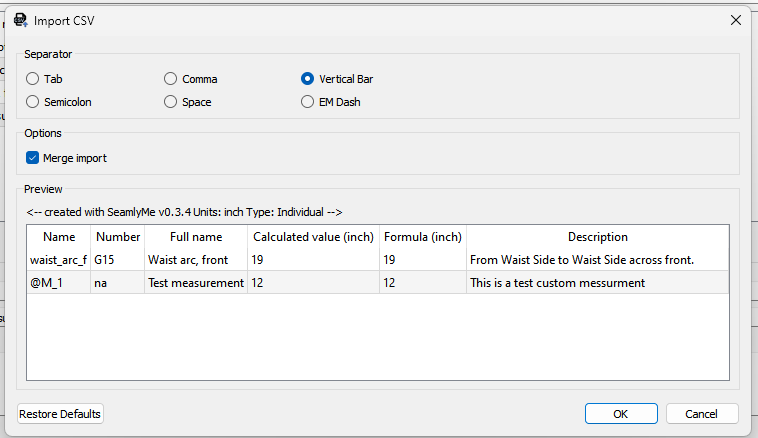Choose the EM Dash separator
Screen dimensions: 758x438
308,102
